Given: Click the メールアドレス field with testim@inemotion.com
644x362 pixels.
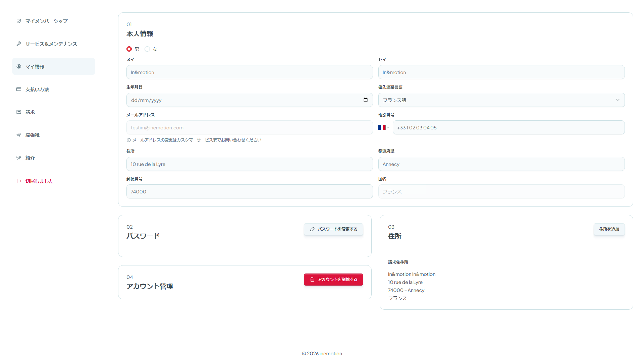Looking at the screenshot, I should [250, 127].
